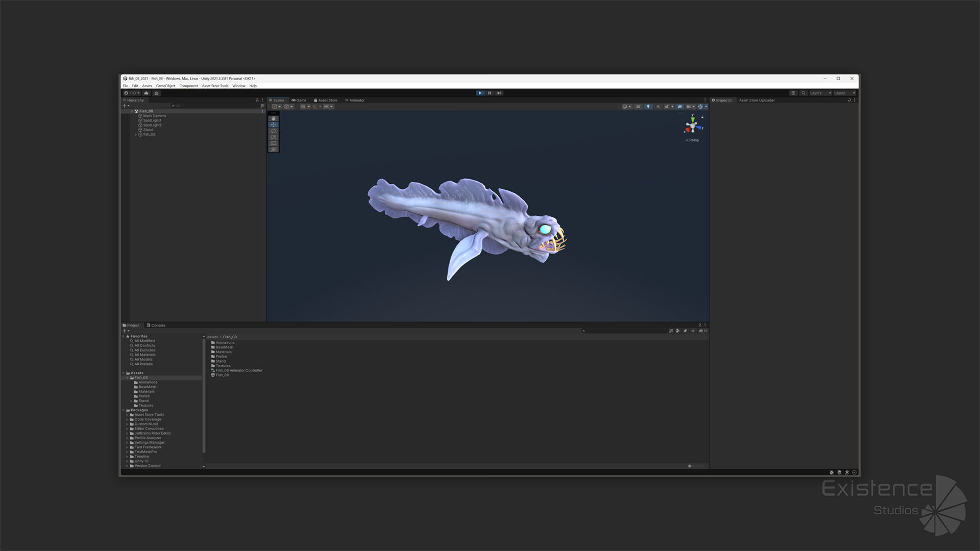Select the Scale tool

(274, 137)
